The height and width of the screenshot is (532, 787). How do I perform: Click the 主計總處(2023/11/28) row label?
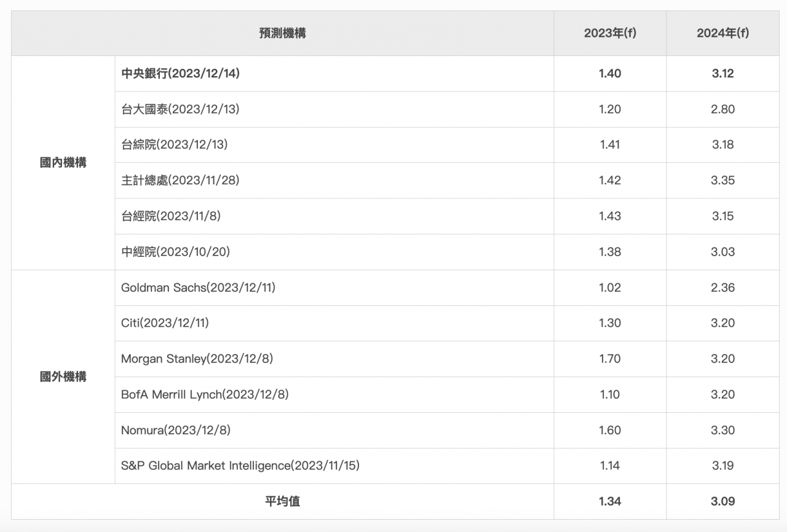[180, 181]
